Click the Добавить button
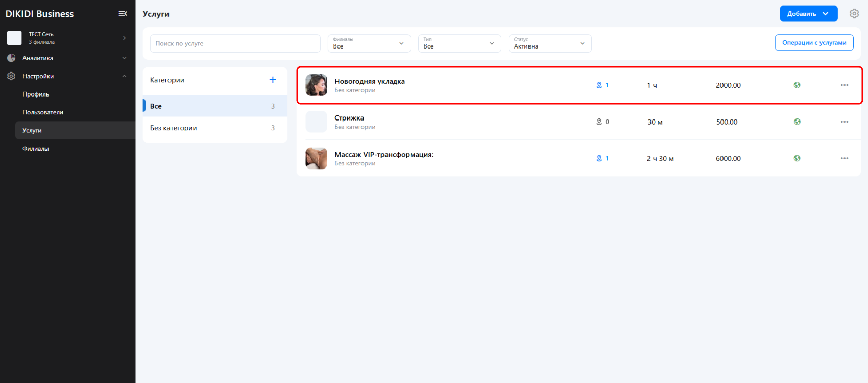 click(808, 14)
